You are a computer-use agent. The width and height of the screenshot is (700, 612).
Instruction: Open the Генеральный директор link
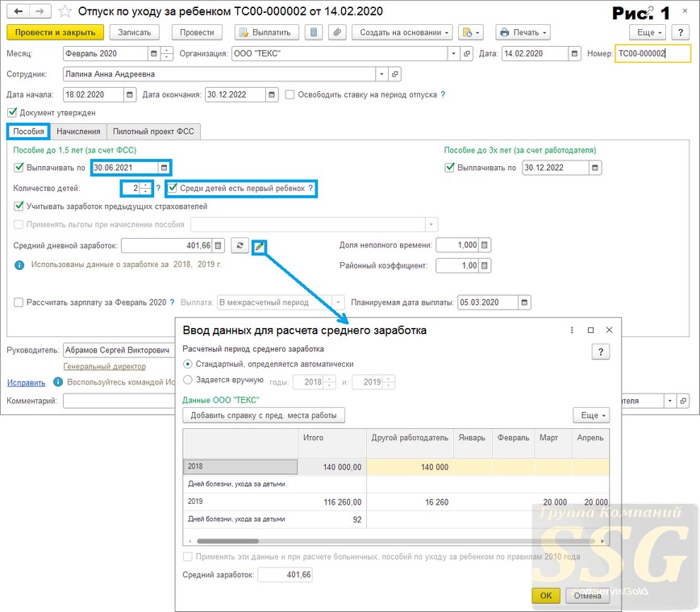click(105, 367)
